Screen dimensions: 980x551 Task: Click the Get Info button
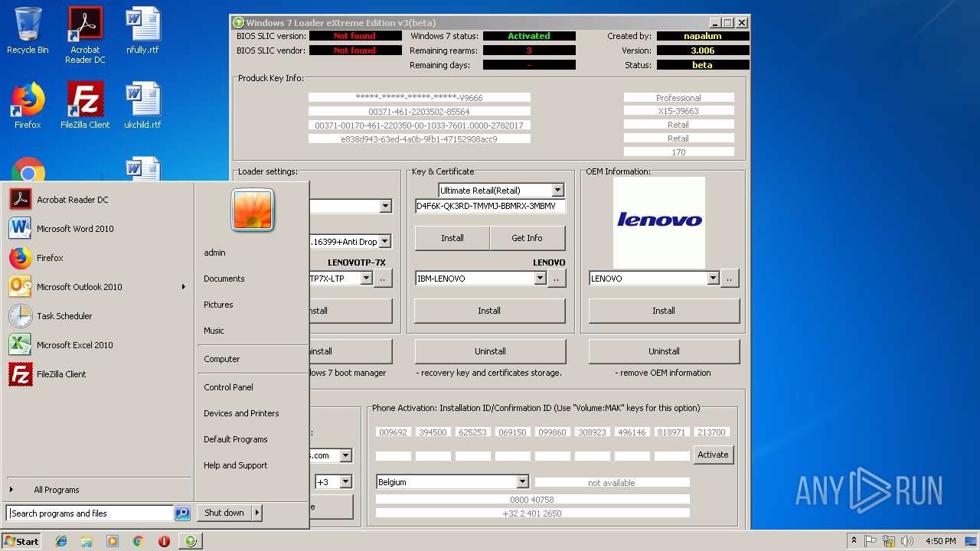click(x=527, y=238)
